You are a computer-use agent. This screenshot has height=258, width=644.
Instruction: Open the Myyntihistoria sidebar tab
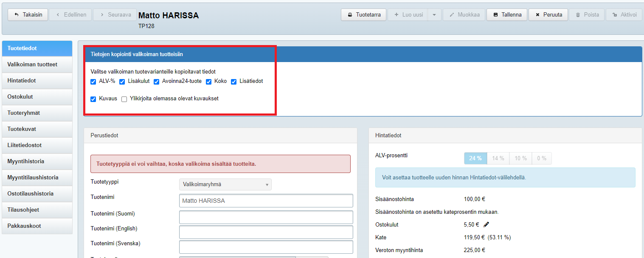pyautogui.click(x=37, y=162)
